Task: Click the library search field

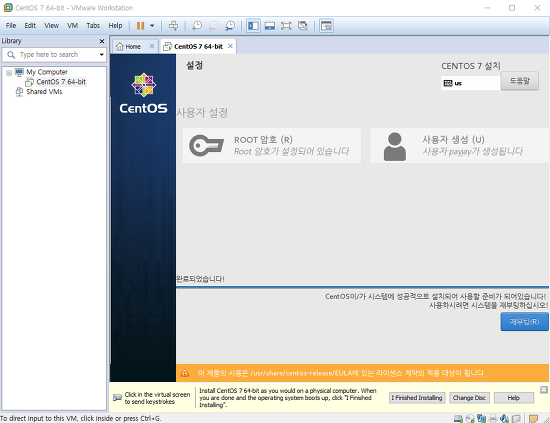Action: click(x=54, y=55)
